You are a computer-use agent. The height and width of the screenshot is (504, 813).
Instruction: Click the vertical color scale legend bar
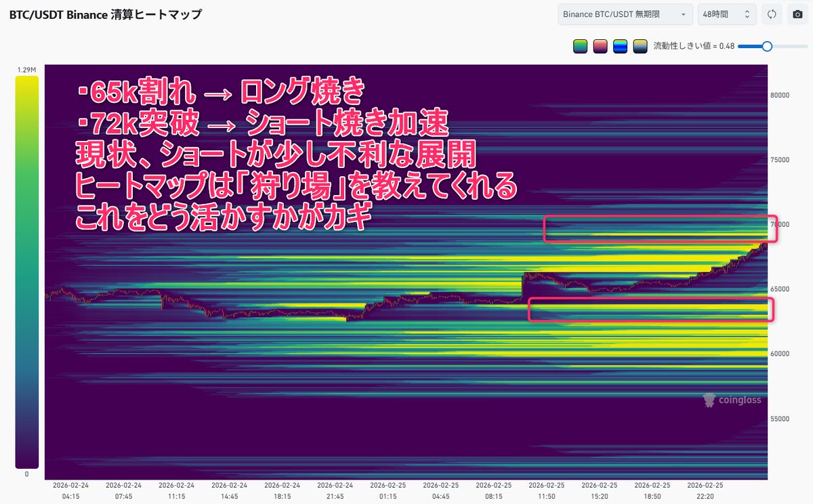[x=27, y=272]
